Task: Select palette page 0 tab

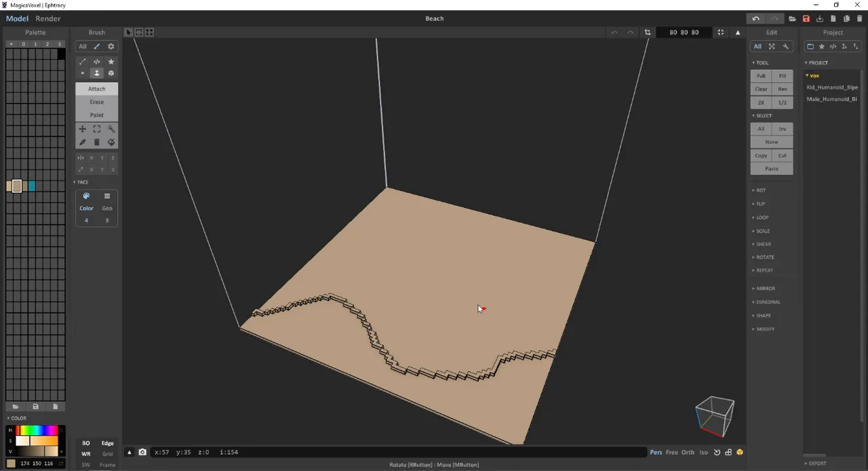Action: click(23, 44)
